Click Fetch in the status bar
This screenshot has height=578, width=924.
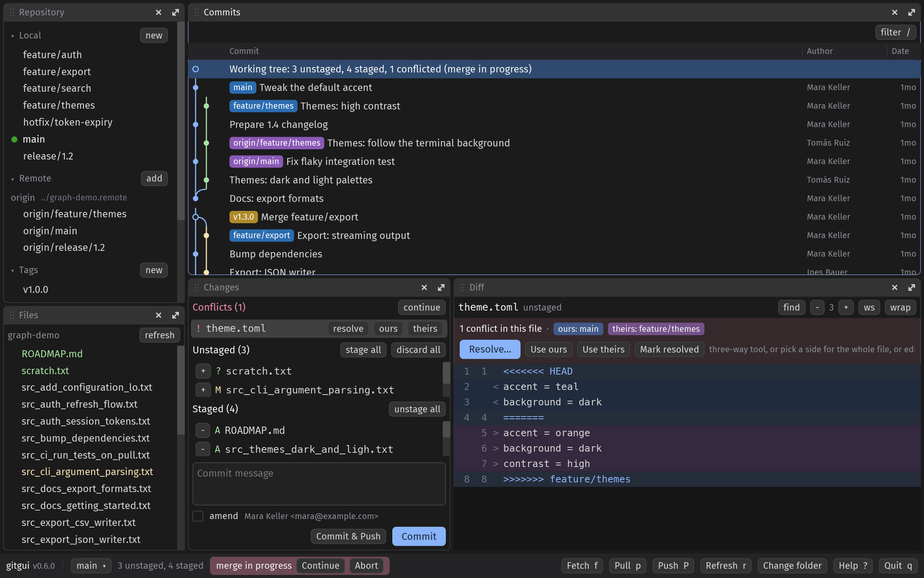(x=582, y=566)
